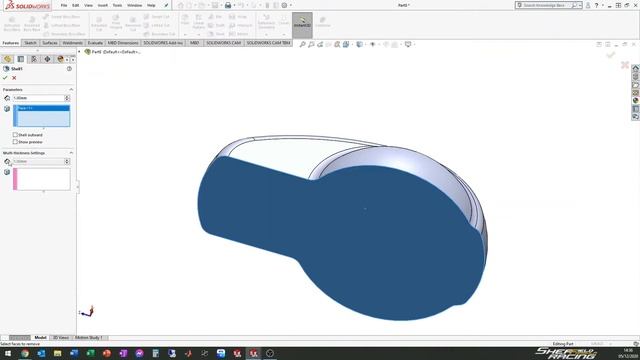
Task: Open the Section View tool
Action: [x=337, y=44]
